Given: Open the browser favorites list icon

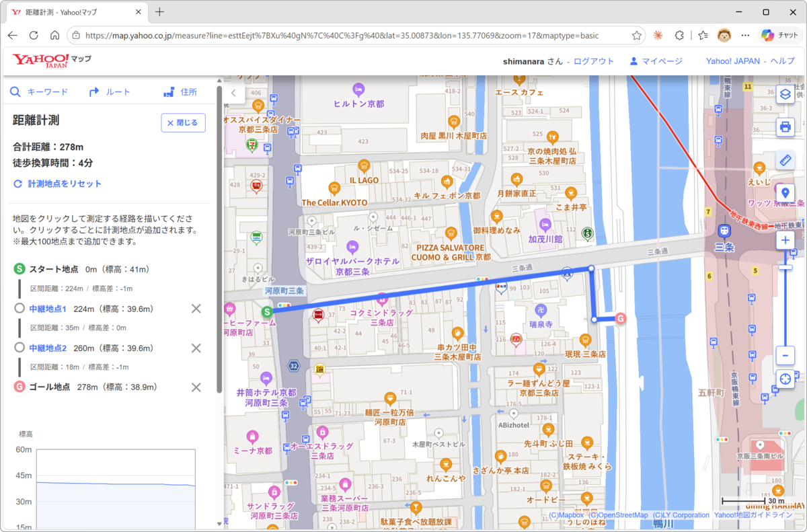Looking at the screenshot, I should [x=703, y=36].
